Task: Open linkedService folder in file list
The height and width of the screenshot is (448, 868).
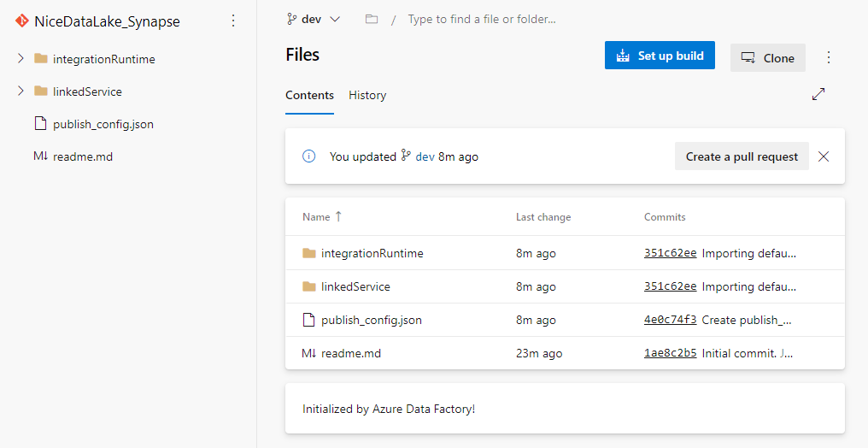Action: (355, 286)
